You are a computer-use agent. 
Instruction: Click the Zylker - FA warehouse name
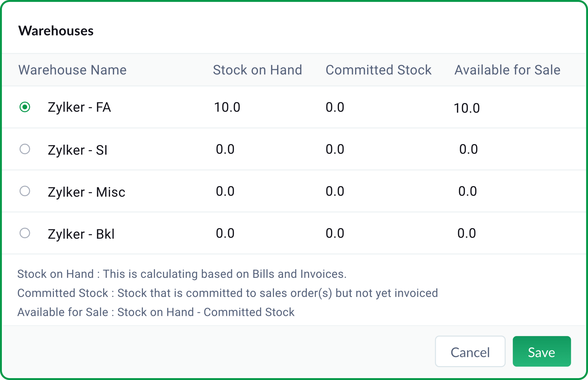point(79,107)
